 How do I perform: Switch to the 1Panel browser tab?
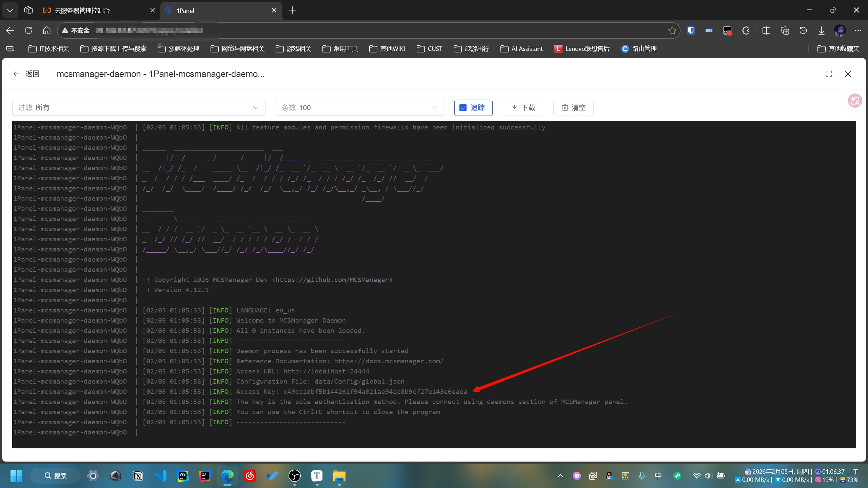(221, 11)
